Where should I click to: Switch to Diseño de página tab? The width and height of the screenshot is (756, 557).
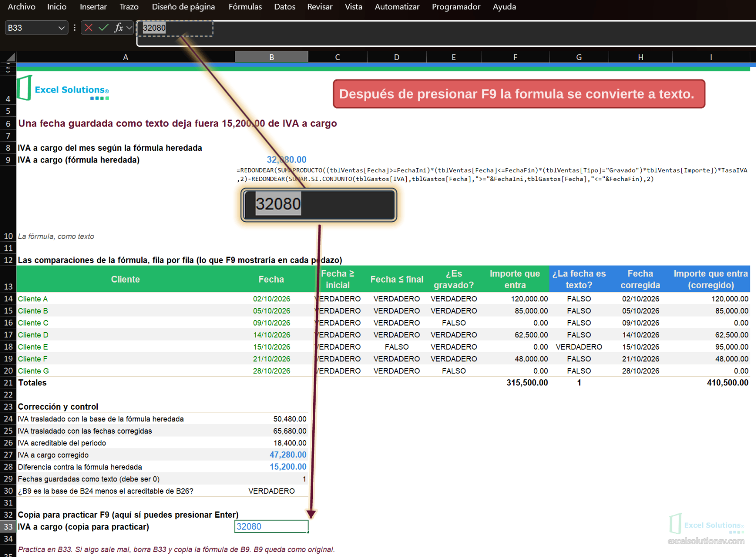(x=183, y=7)
